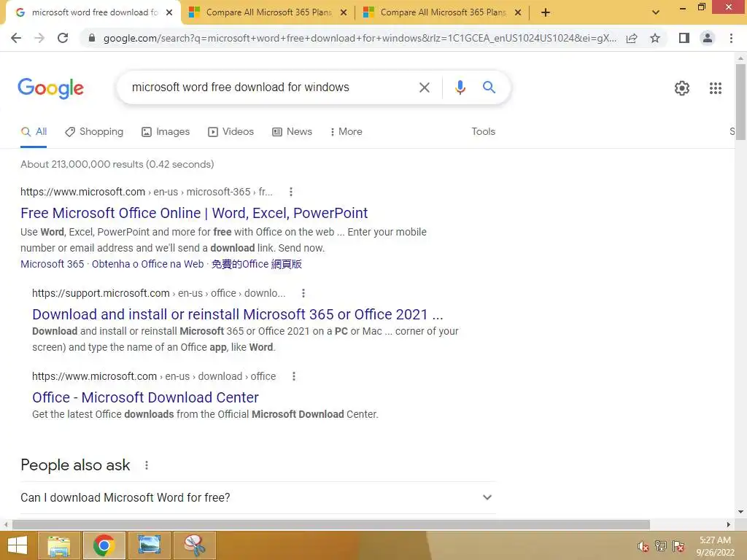Open the search Tools options

(483, 132)
